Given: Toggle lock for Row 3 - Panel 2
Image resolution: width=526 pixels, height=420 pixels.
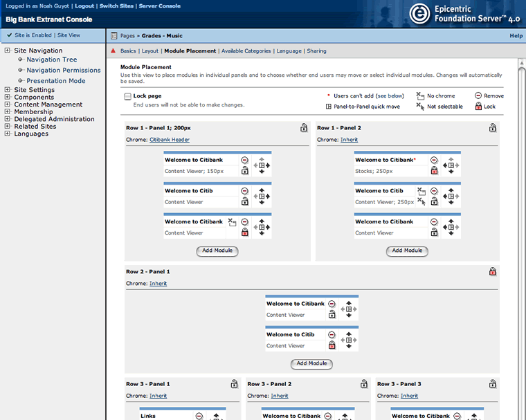Looking at the screenshot, I should (x=364, y=383).
